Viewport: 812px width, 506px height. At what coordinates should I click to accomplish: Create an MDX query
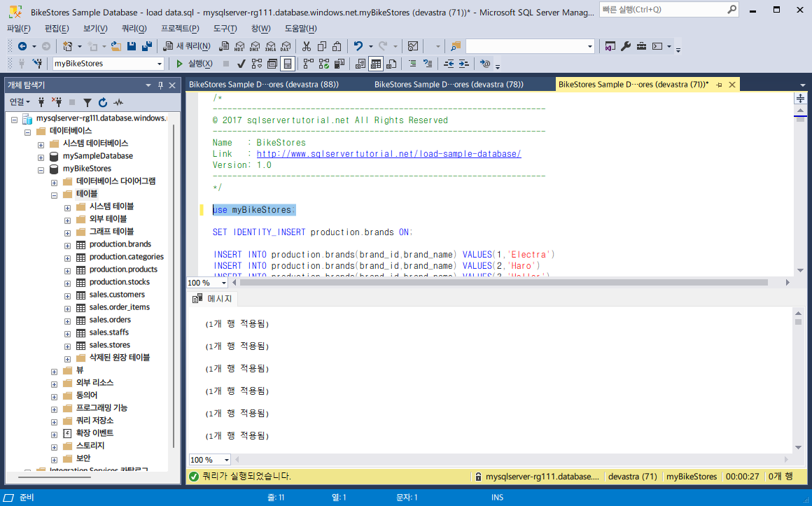coord(239,47)
